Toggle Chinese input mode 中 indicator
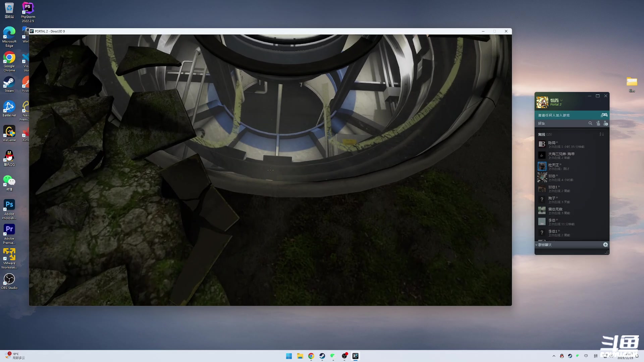Image resolution: width=644 pixels, height=362 pixels. coord(586,356)
